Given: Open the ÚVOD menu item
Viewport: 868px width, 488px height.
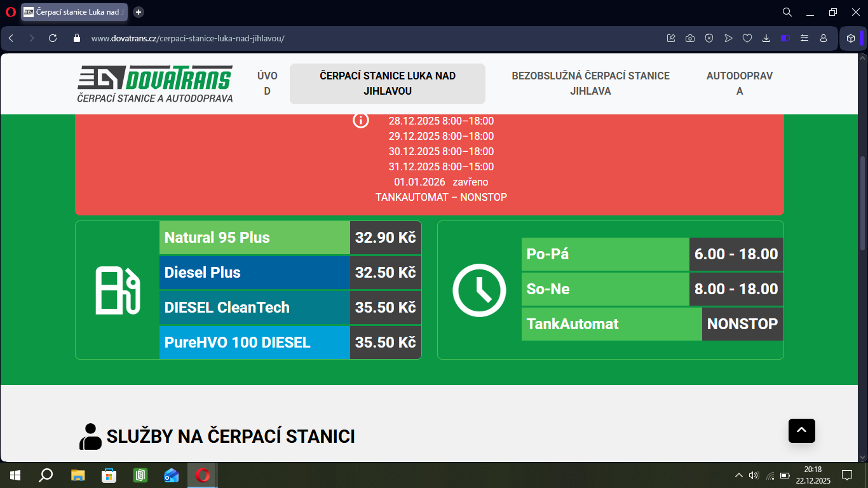Looking at the screenshot, I should (x=268, y=83).
